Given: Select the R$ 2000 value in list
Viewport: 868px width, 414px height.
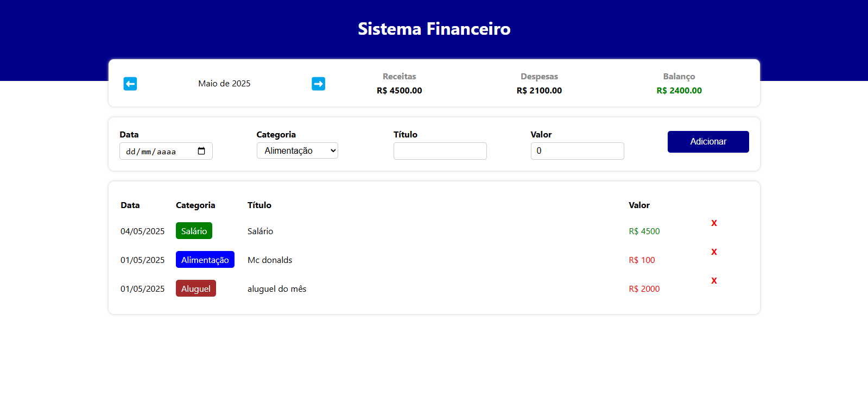Looking at the screenshot, I should [x=644, y=289].
